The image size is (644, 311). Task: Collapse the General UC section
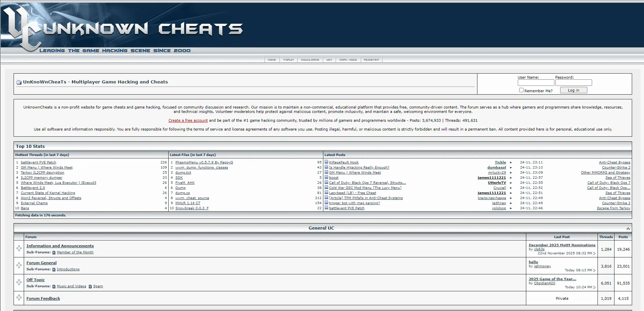[x=628, y=228]
